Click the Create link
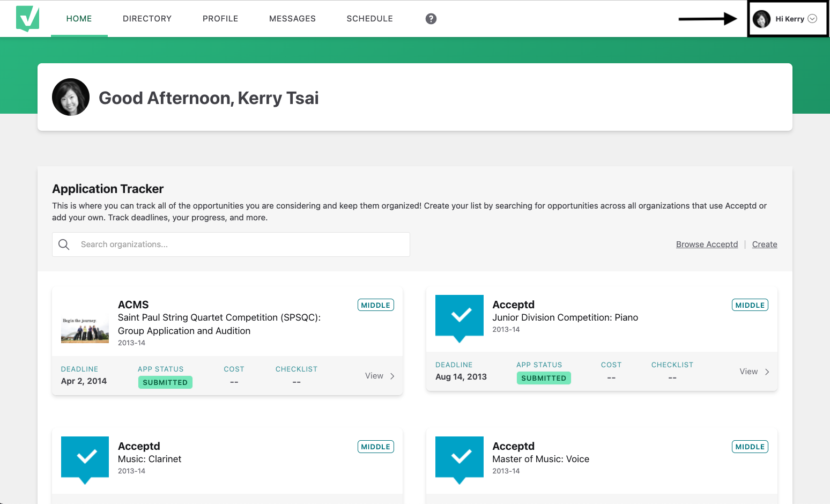 coord(765,244)
